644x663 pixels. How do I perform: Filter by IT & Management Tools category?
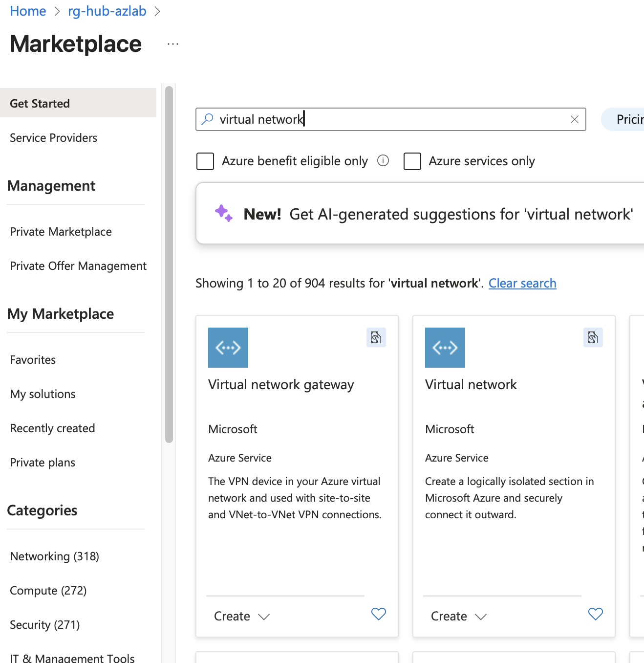coord(72,658)
